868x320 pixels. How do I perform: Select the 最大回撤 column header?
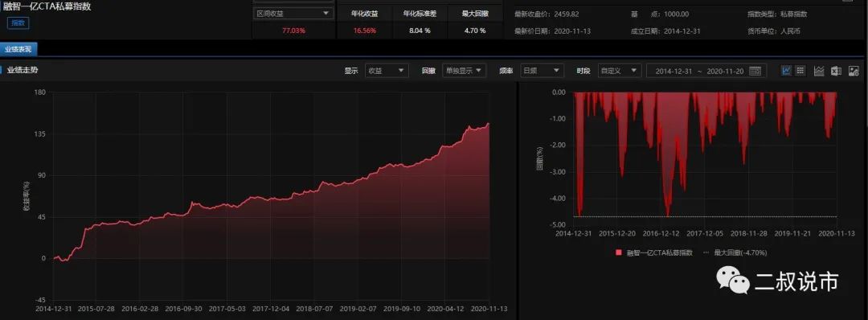[x=475, y=14]
